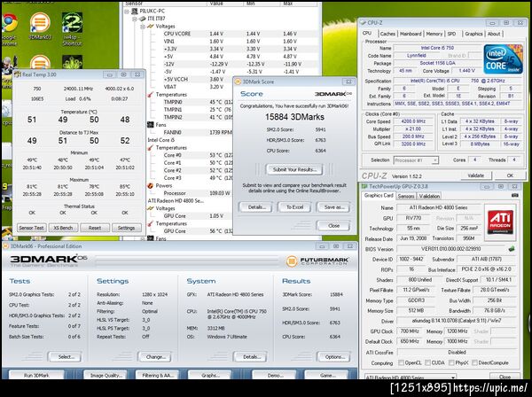Click the XS Bench button in Real Temp

pyautogui.click(x=63, y=228)
